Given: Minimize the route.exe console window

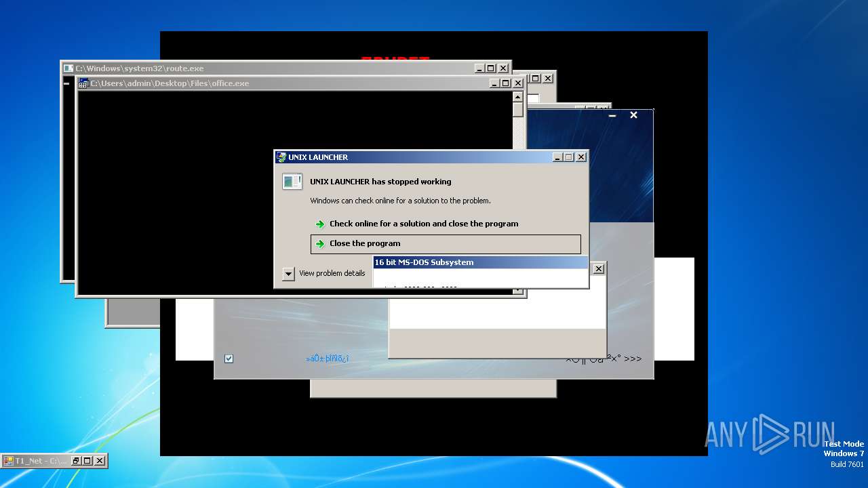Looking at the screenshot, I should (x=479, y=68).
